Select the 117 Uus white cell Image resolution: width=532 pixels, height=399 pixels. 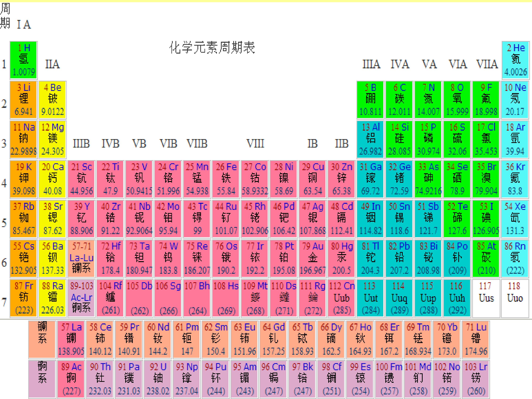486,298
